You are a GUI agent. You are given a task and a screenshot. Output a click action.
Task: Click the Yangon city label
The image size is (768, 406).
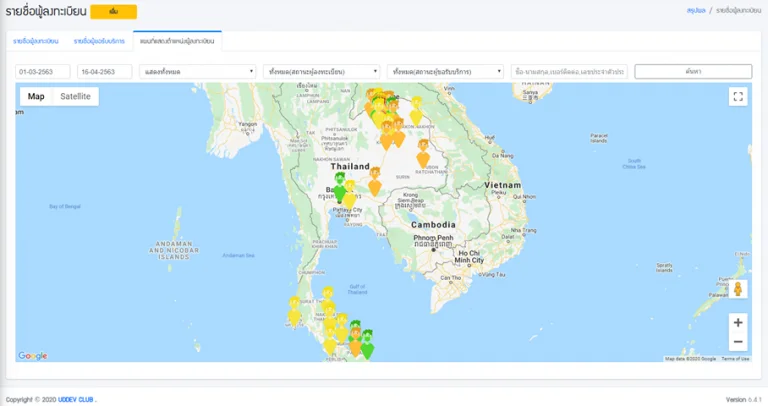(x=247, y=124)
